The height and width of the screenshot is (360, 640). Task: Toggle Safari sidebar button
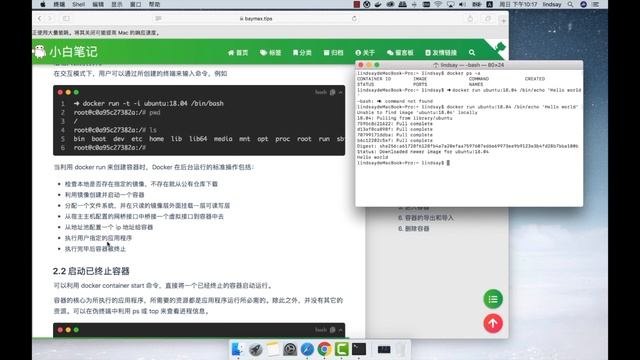66,18
